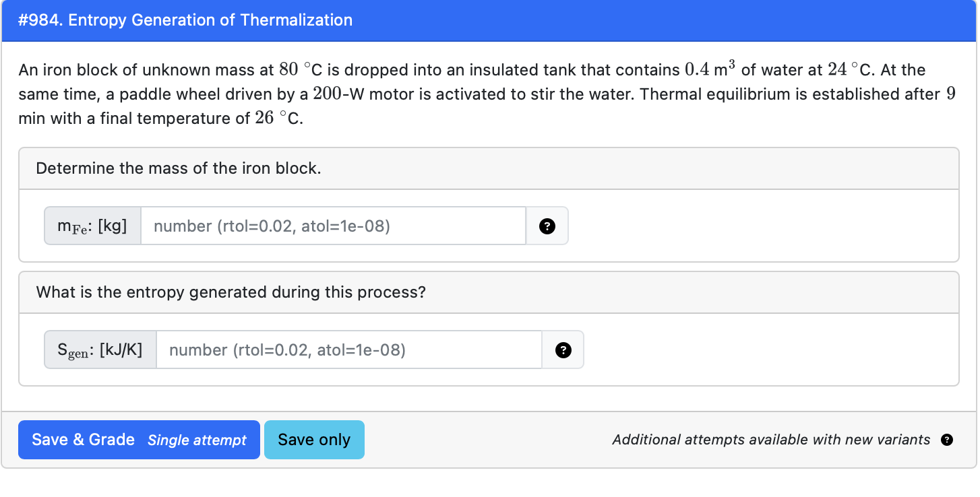The height and width of the screenshot is (497, 980).
Task: Click the problem statement paragraph about the iron block
Action: pos(472,94)
